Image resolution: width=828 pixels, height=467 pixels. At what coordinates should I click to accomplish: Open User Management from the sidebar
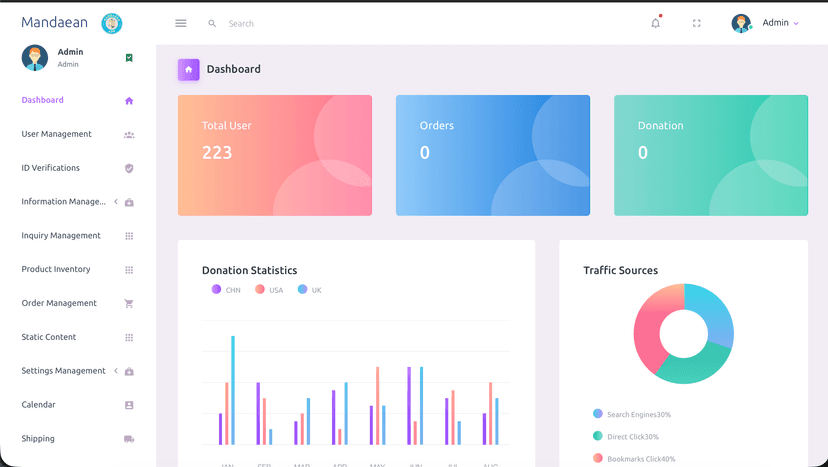[x=56, y=134]
